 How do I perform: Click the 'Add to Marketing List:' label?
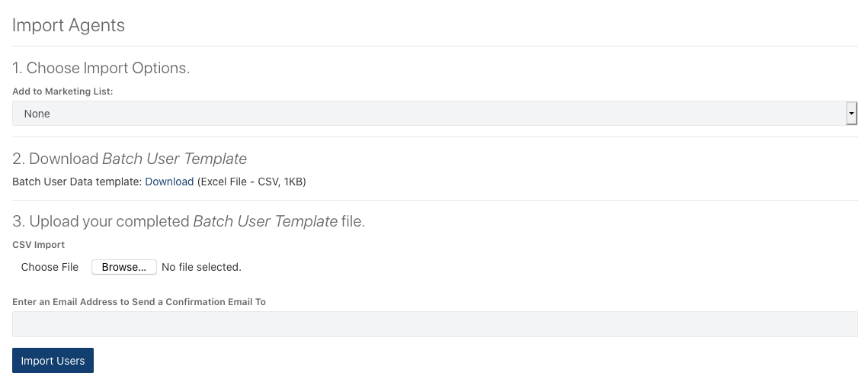(x=62, y=92)
